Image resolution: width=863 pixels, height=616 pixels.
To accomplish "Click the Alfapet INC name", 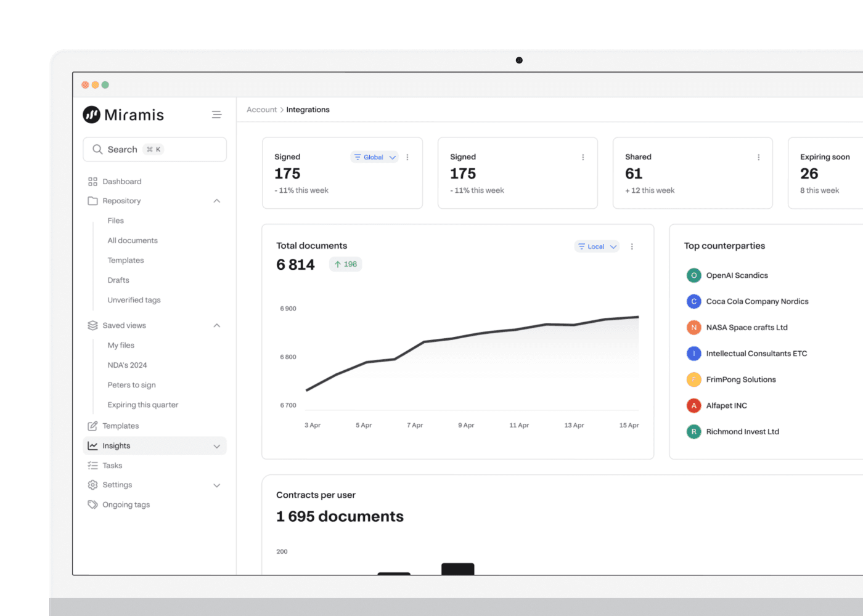I will (727, 405).
